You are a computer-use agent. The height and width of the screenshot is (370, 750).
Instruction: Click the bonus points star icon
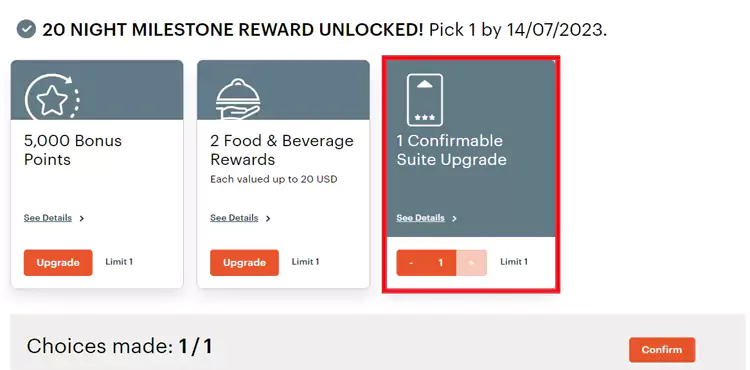point(52,97)
